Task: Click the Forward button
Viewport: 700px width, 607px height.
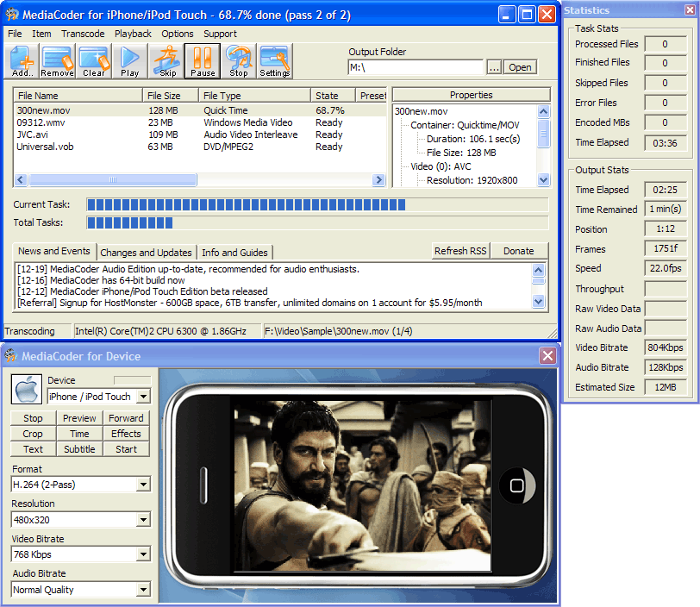Action: pos(126,418)
